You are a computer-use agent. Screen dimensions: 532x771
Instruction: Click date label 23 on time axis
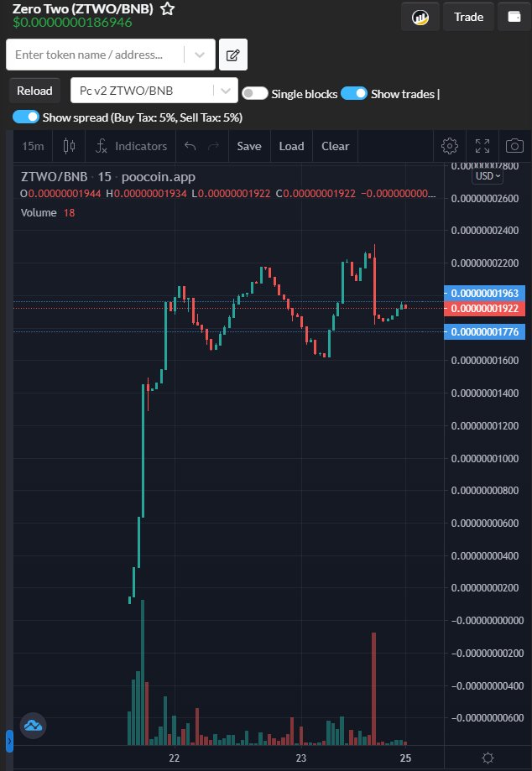click(x=301, y=758)
